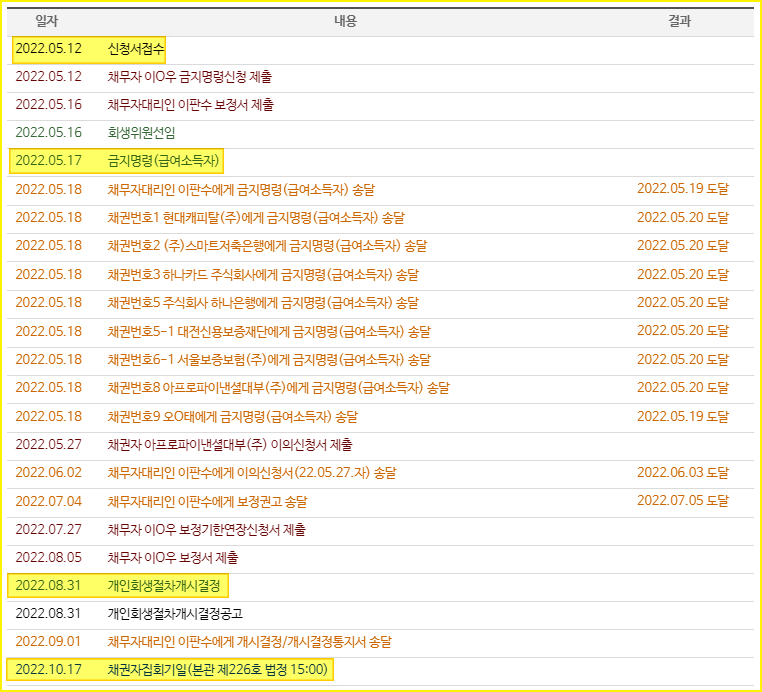Open 채무자대리인 이판수에게 보정권고 송달 entry
Viewport: 762px width, 692px height.
click(207, 502)
